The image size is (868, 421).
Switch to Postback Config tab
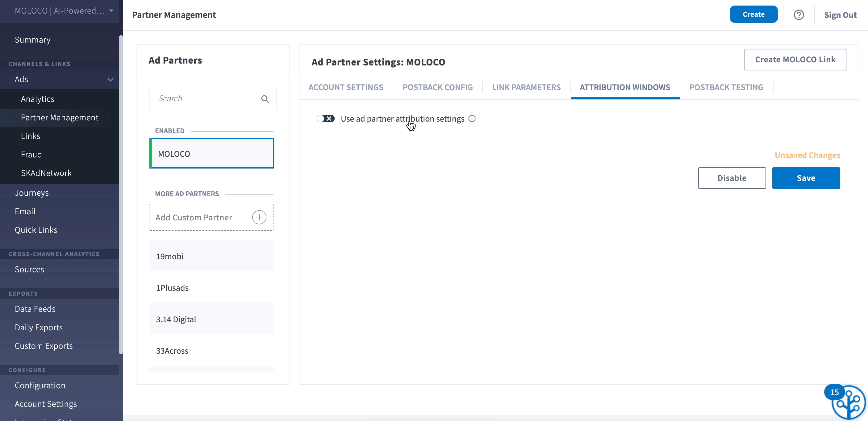(x=437, y=87)
